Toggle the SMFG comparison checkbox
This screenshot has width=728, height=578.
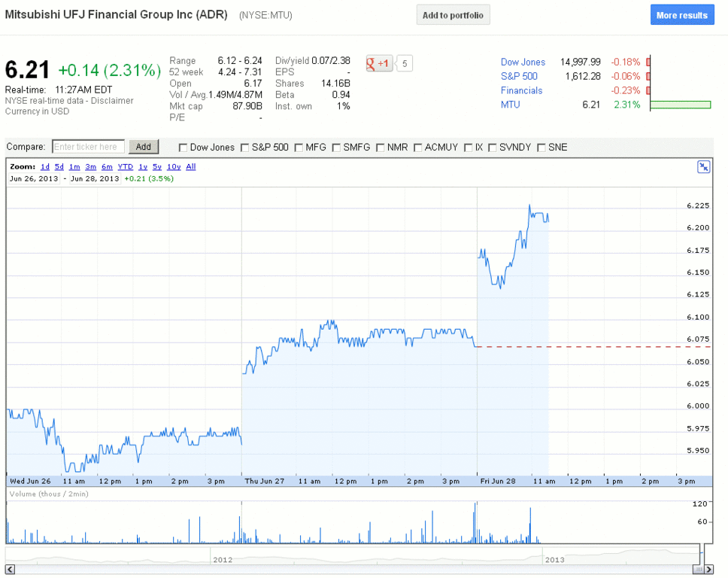(336, 148)
